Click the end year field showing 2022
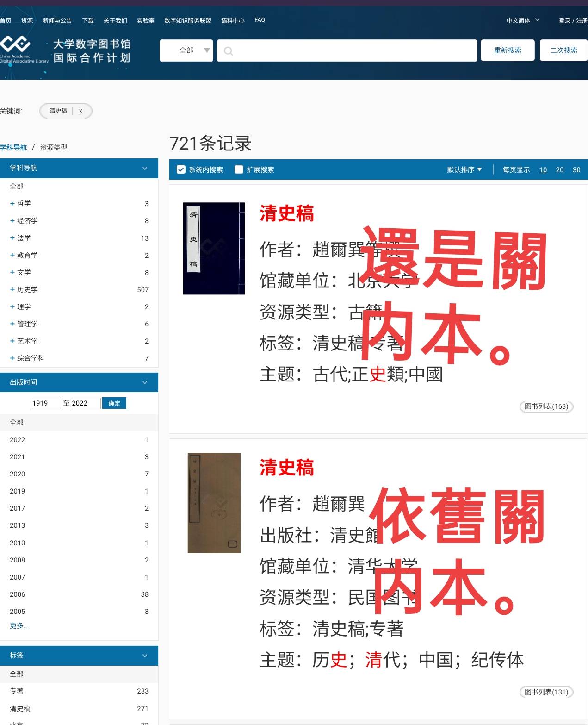This screenshot has height=725, width=588. pos(86,403)
